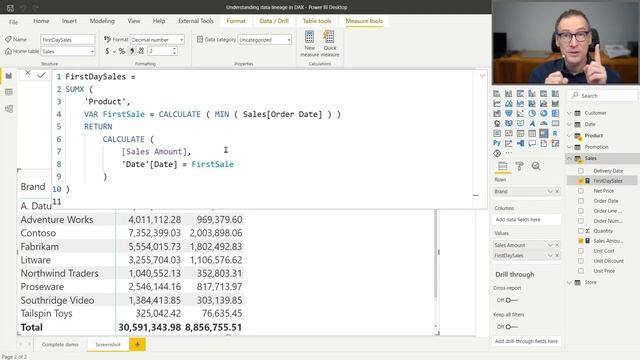This screenshot has height=360, width=640.
Task: Save the file from title bar icon
Action: tap(11, 7)
